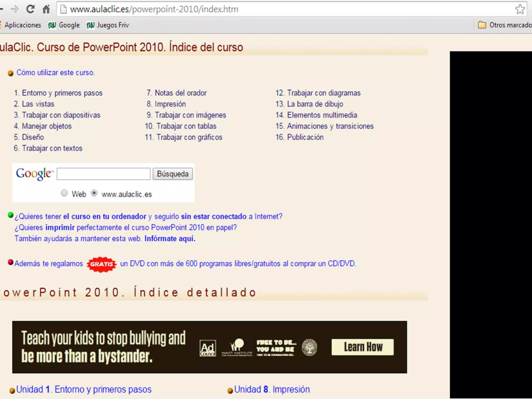This screenshot has height=399, width=532.
Task: Click the forward navigation arrow
Action: 15,9
